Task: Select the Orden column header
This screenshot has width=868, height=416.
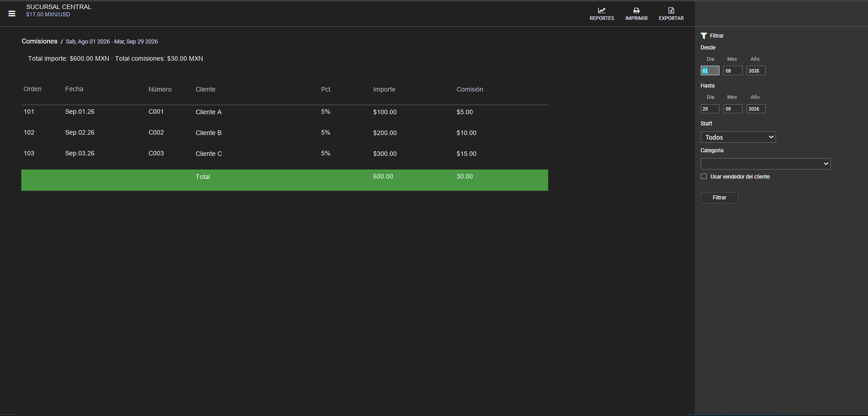Action: click(x=33, y=89)
